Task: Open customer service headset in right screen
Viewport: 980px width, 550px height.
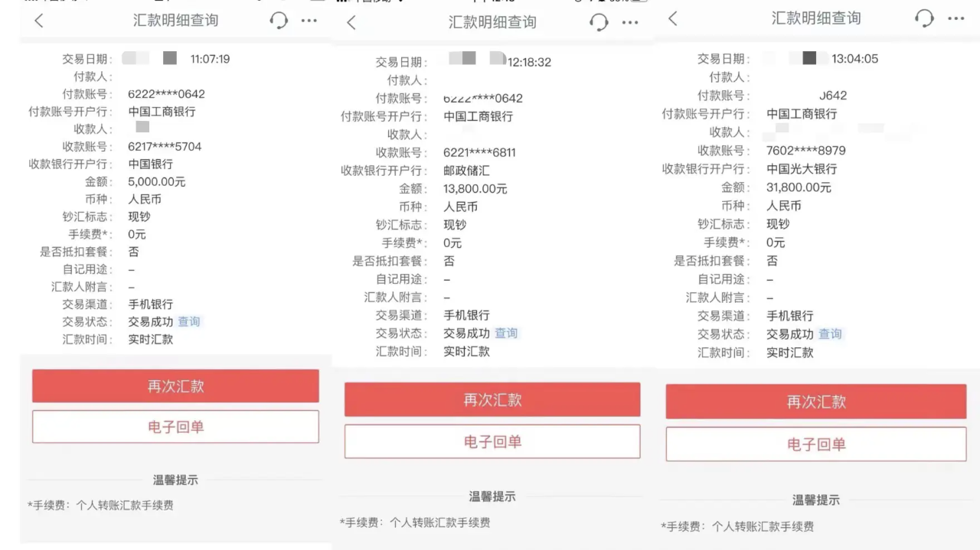Action: pyautogui.click(x=925, y=18)
